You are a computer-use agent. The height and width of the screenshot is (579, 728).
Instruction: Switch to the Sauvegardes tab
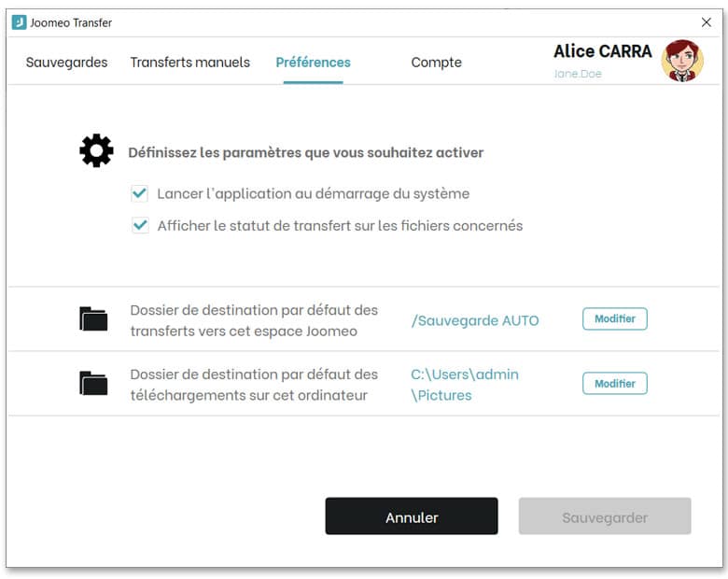point(66,63)
